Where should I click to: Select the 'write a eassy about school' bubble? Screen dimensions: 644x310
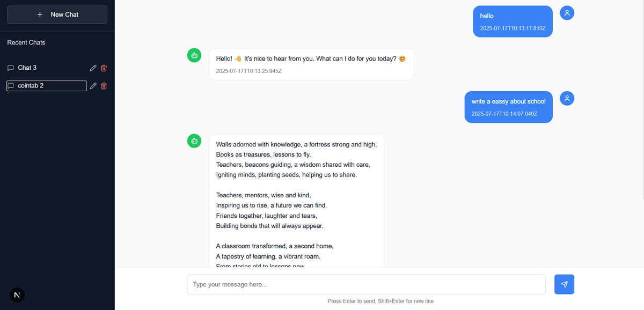pyautogui.click(x=509, y=107)
